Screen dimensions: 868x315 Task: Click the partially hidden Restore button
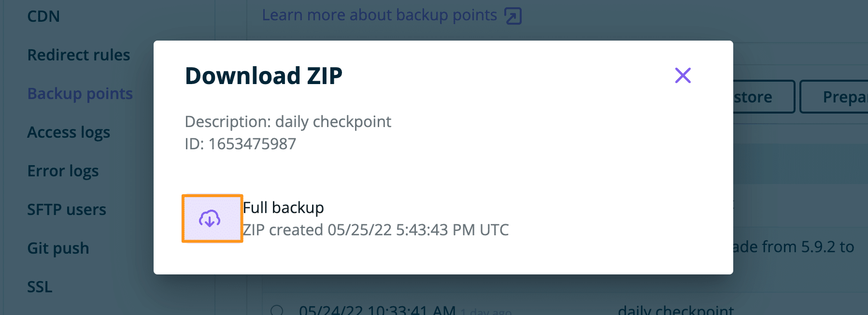tap(763, 97)
